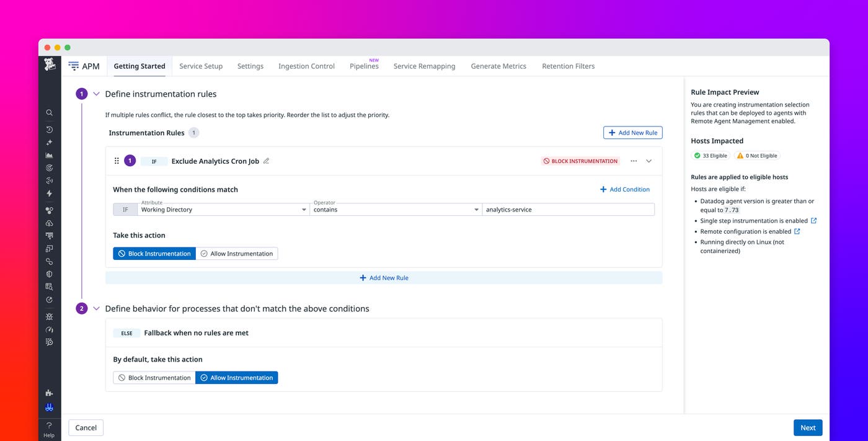Open the Retention Filters tab
The height and width of the screenshot is (441, 868).
tap(568, 66)
